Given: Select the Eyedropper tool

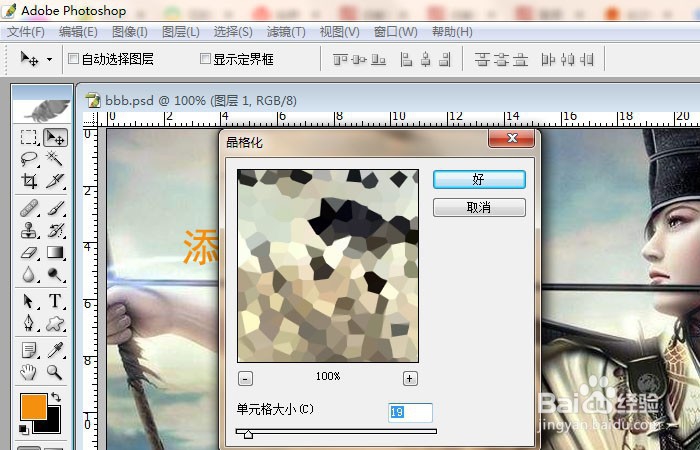Looking at the screenshot, I should 55,350.
